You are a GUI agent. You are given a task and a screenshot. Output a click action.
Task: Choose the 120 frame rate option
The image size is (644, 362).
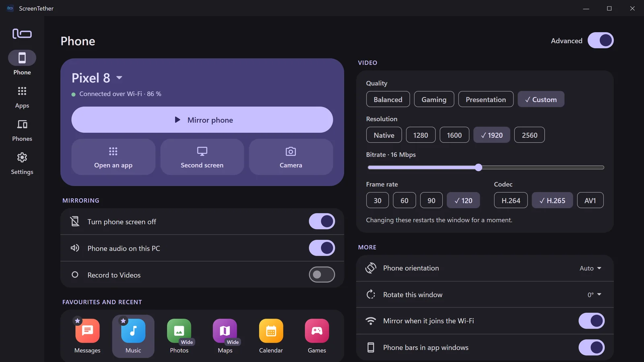(x=463, y=200)
